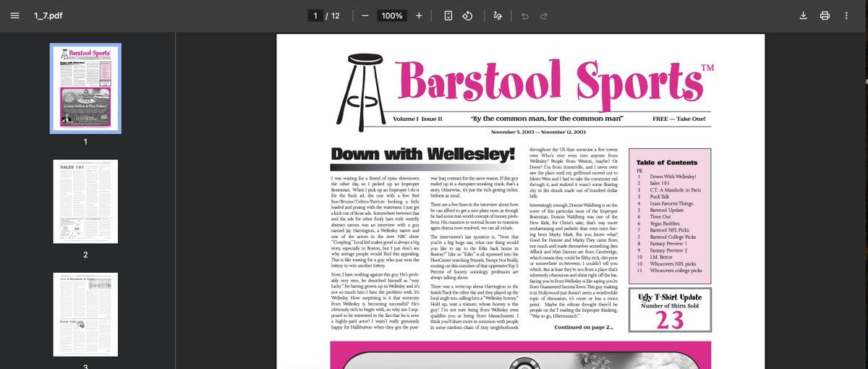Select the draw annotation tool
Screen dimensions: 868x369
tap(498, 16)
